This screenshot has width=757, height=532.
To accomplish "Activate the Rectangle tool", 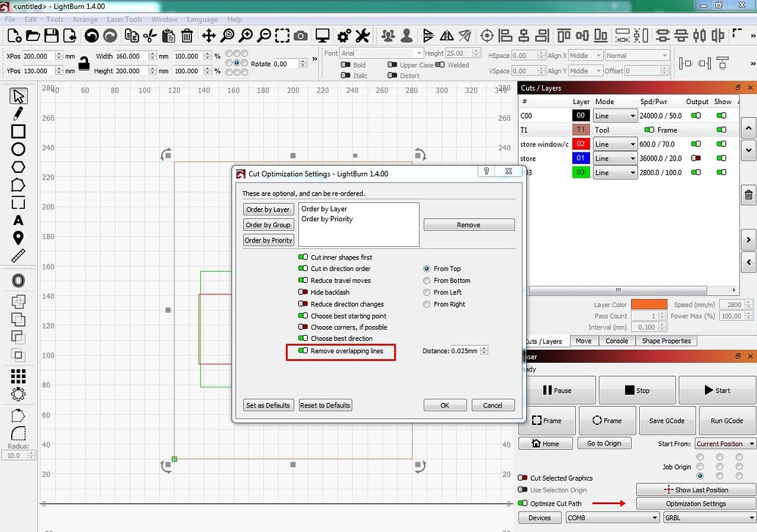I will (18, 130).
